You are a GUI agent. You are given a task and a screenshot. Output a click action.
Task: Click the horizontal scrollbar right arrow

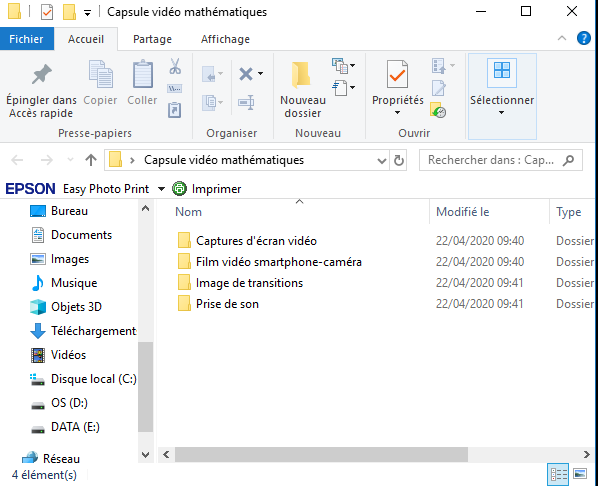(587, 454)
